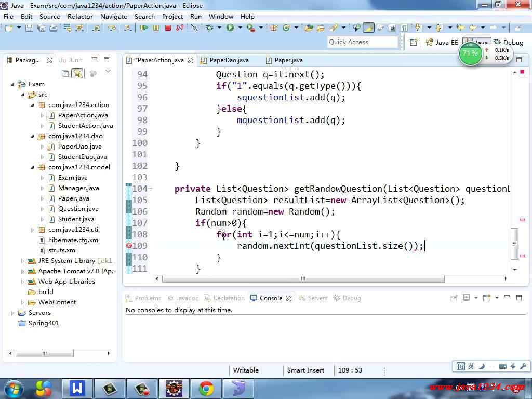Open the JUnit view tab

pyautogui.click(x=71, y=60)
